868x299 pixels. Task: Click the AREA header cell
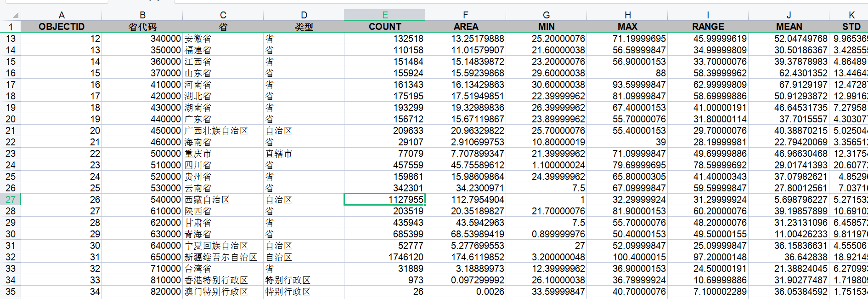[x=466, y=27]
